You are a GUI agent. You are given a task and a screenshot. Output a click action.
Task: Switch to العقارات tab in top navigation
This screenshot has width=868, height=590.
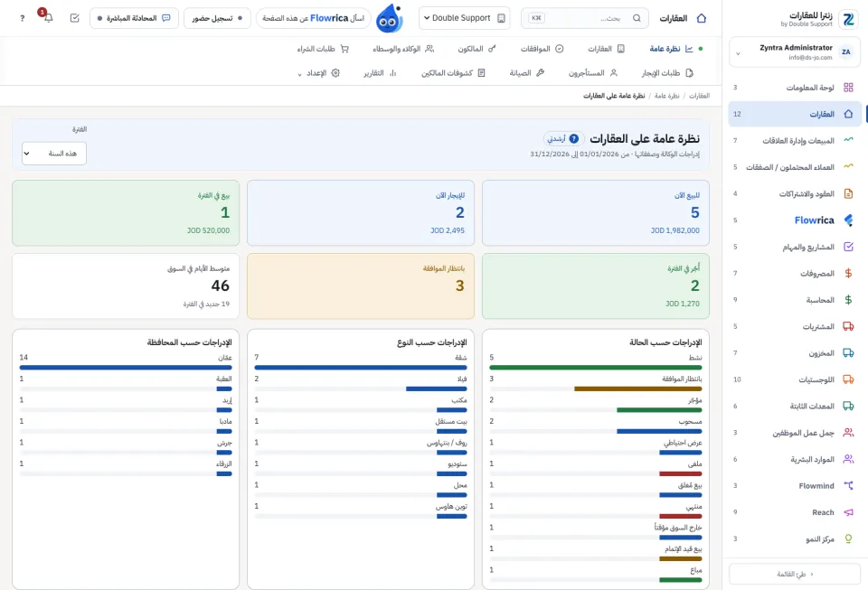[x=606, y=49]
